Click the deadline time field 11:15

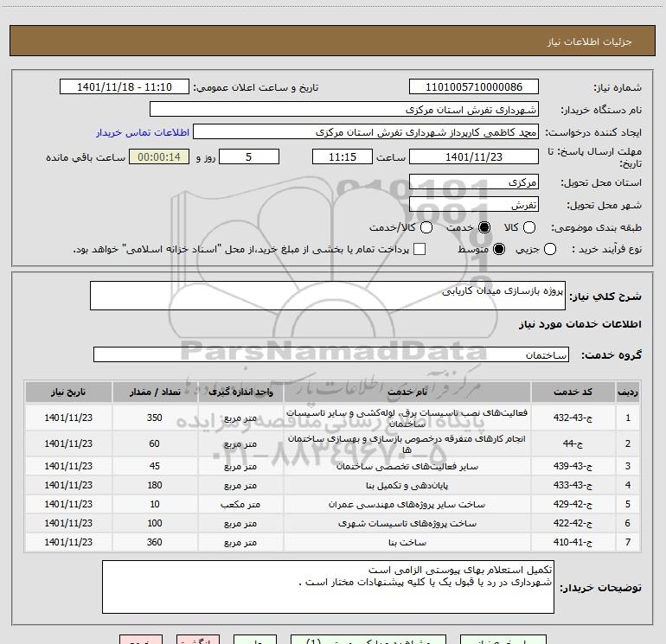pos(343,156)
